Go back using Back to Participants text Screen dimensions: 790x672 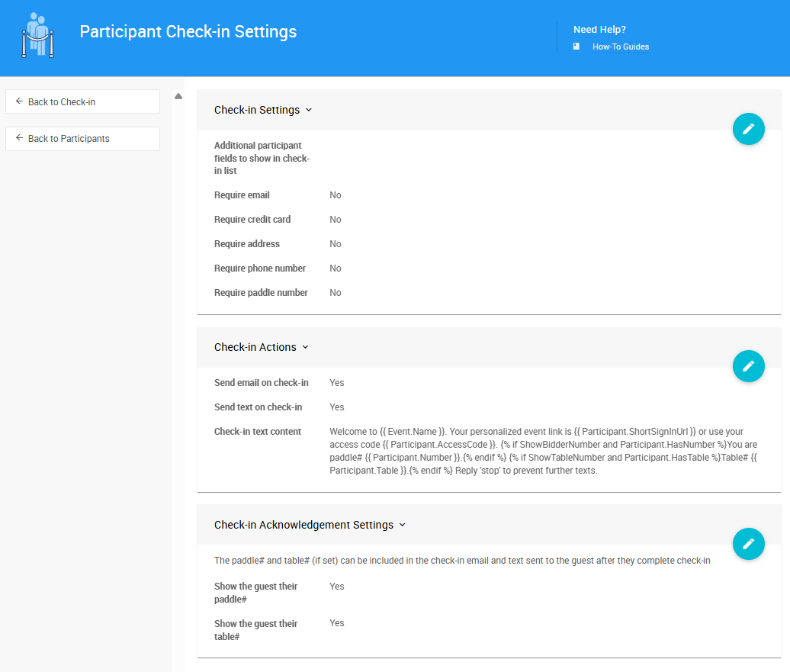point(69,139)
